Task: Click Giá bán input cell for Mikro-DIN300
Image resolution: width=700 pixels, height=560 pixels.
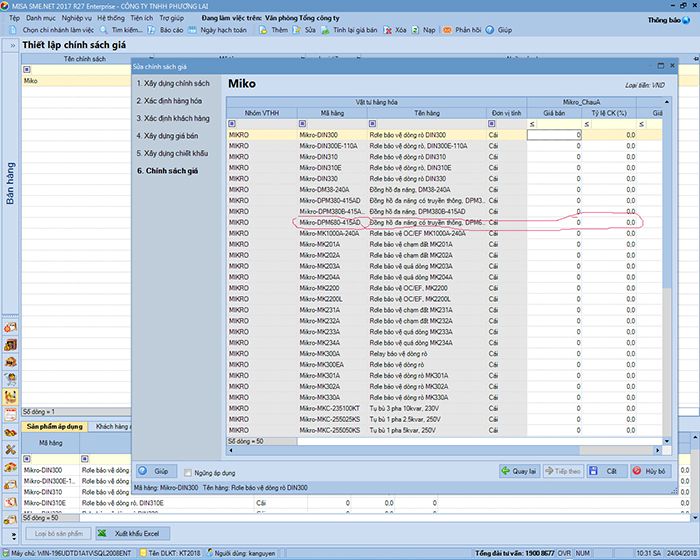Action: (x=554, y=135)
